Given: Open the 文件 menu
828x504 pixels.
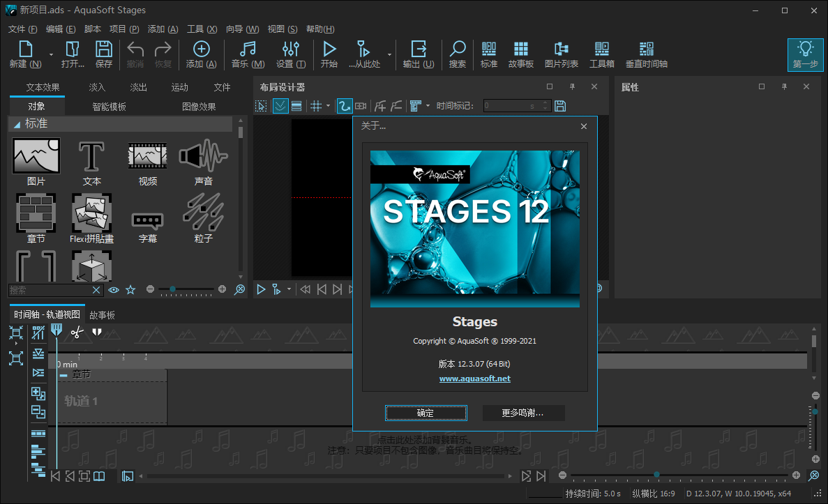Looking at the screenshot, I should coord(23,29).
